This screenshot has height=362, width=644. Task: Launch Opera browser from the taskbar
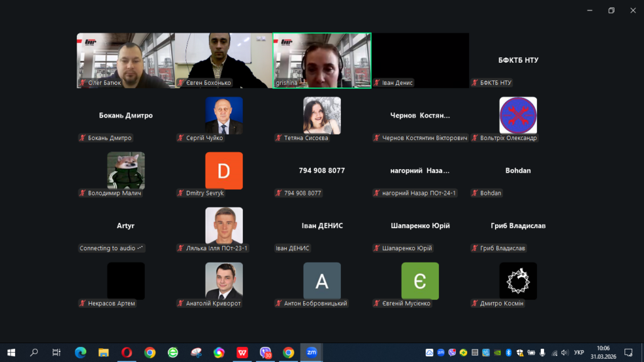[126, 353]
